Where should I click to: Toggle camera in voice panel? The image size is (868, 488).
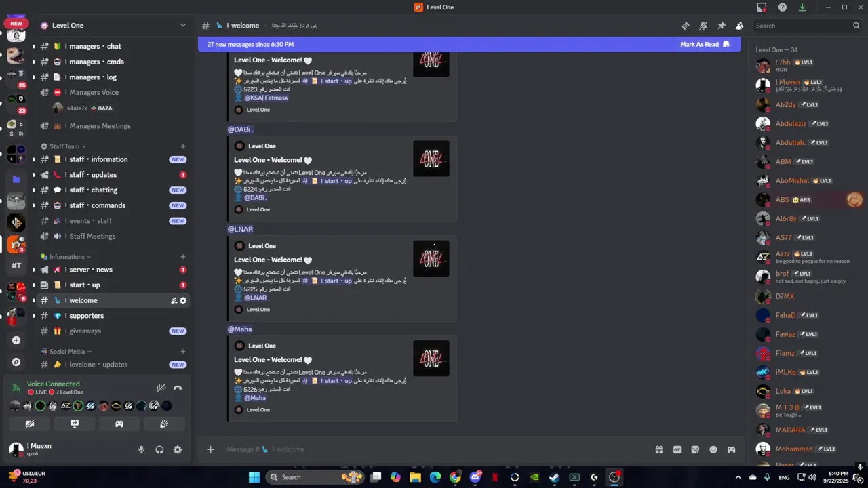[30, 424]
